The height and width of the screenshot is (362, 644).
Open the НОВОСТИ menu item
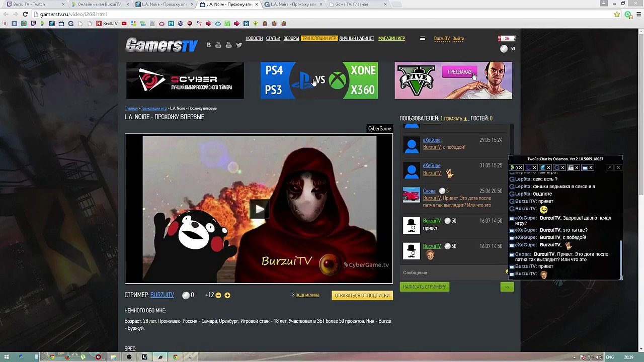point(254,38)
